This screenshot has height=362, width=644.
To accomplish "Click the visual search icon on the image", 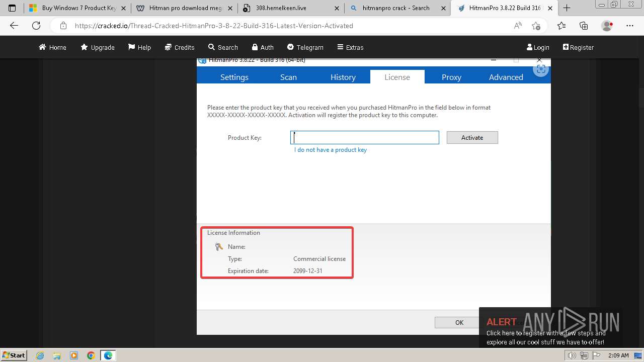I will [x=541, y=70].
